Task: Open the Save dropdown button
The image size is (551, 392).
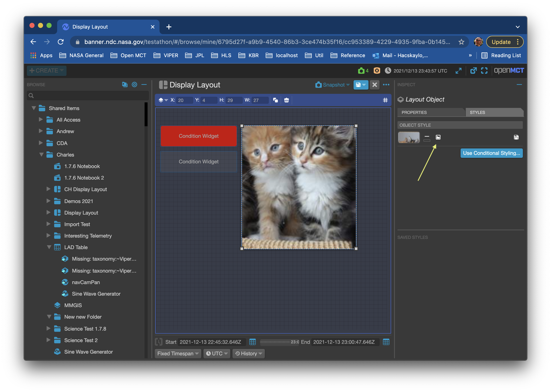Action: pyautogui.click(x=361, y=85)
